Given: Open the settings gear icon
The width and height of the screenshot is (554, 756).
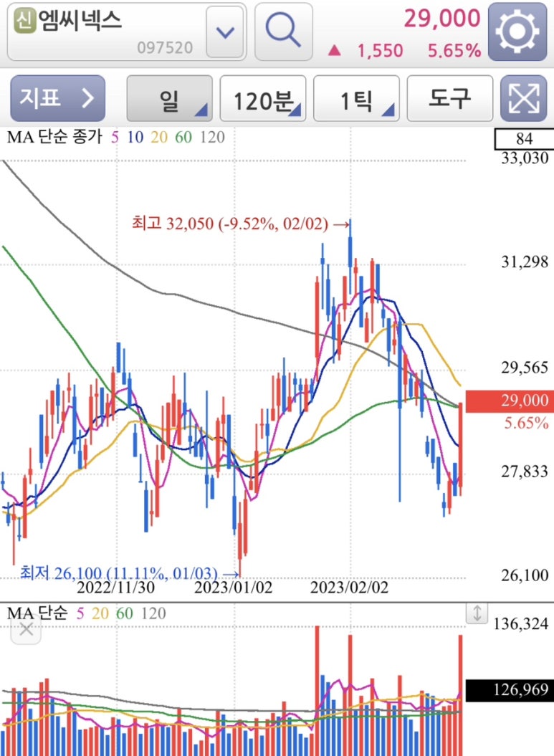Looking at the screenshot, I should point(517,32).
